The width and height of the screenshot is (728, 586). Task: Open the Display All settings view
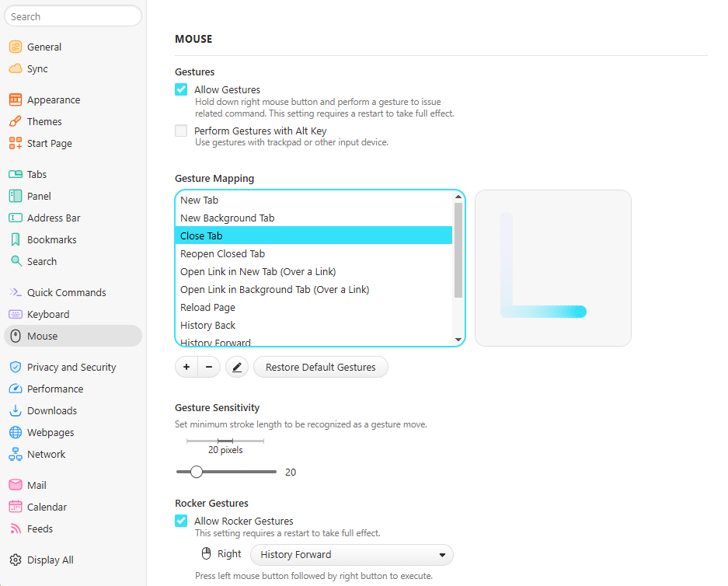(50, 559)
